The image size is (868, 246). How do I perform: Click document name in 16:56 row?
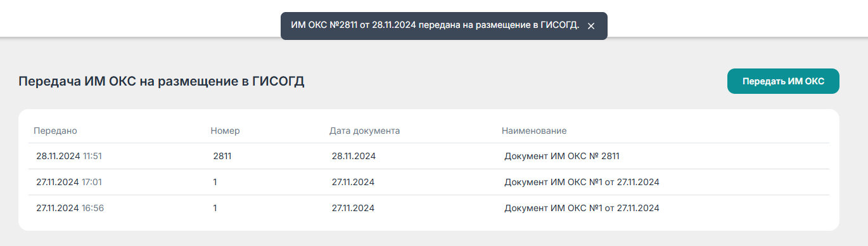point(582,208)
